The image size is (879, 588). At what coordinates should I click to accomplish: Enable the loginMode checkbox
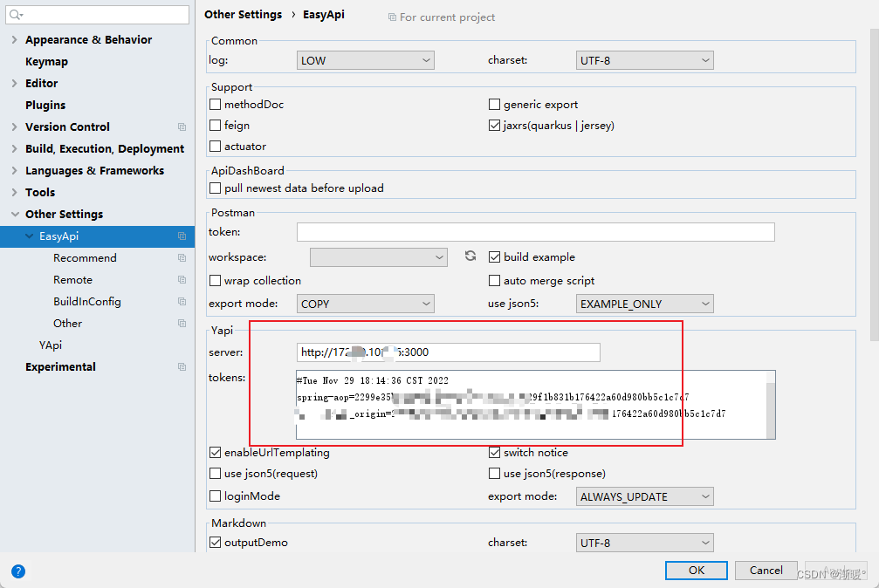[215, 496]
